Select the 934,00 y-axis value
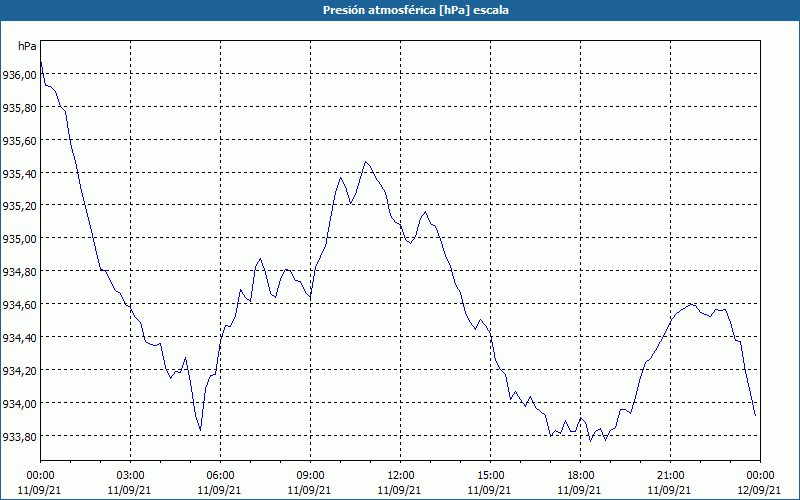This screenshot has width=800, height=500. [x=19, y=404]
